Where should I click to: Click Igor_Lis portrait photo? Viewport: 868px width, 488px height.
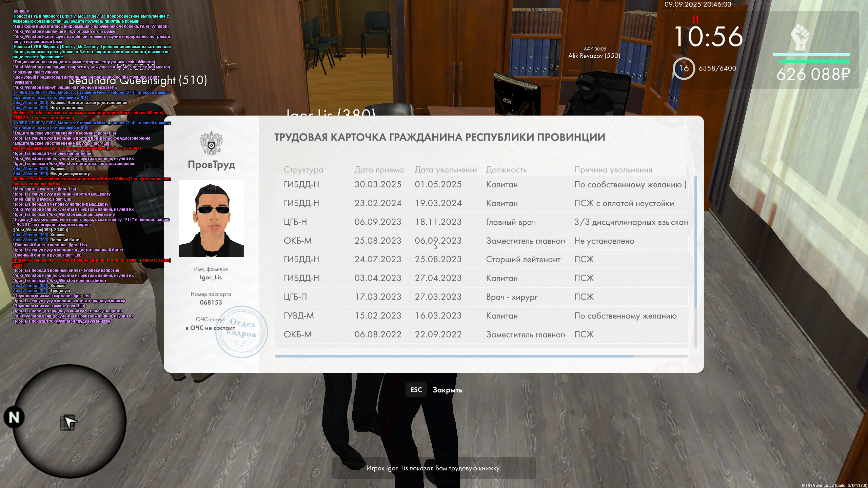pyautogui.click(x=211, y=219)
